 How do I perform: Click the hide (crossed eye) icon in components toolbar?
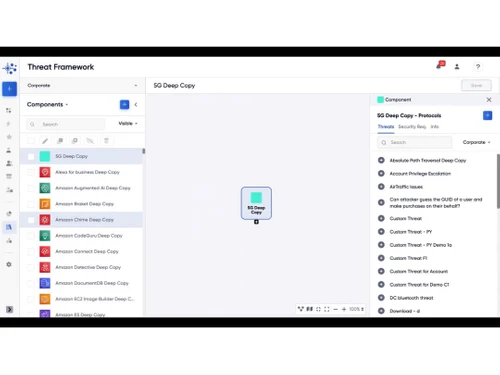90,141
